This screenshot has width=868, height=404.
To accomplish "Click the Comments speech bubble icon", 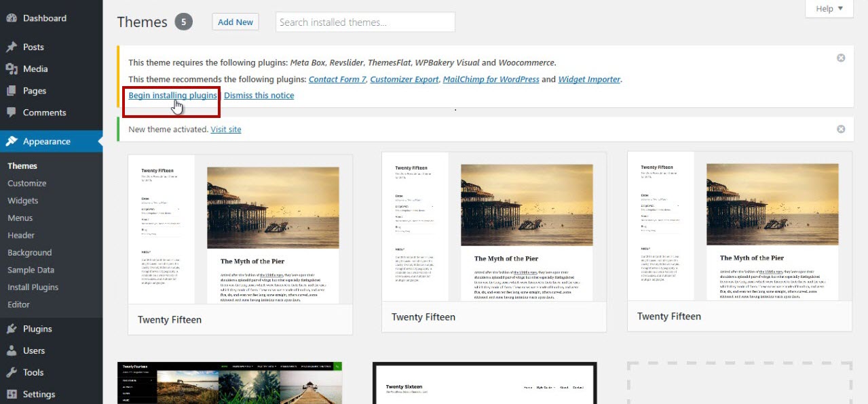I will pos(12,113).
